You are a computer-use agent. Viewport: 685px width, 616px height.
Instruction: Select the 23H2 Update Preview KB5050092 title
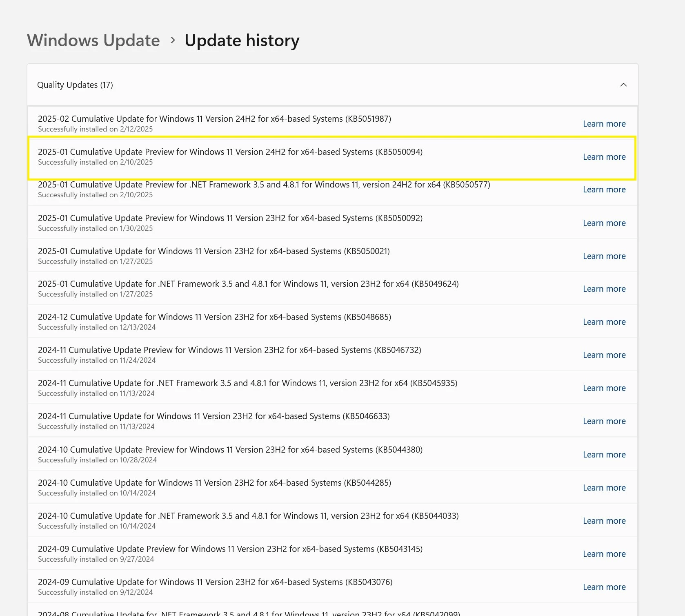click(230, 218)
